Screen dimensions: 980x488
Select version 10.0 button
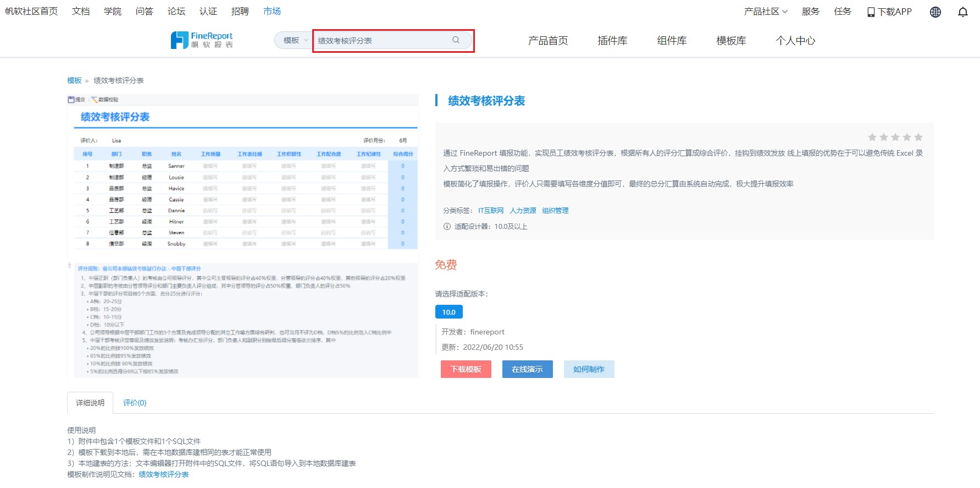pos(449,312)
